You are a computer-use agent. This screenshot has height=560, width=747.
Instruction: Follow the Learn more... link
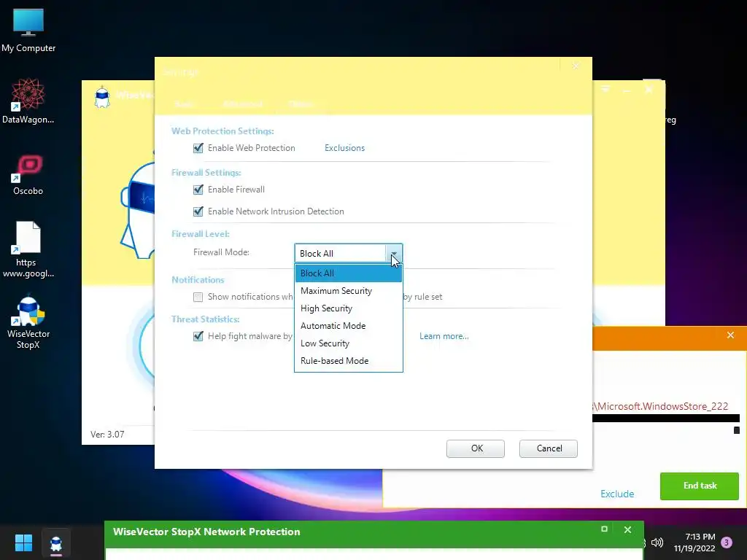pyautogui.click(x=444, y=336)
